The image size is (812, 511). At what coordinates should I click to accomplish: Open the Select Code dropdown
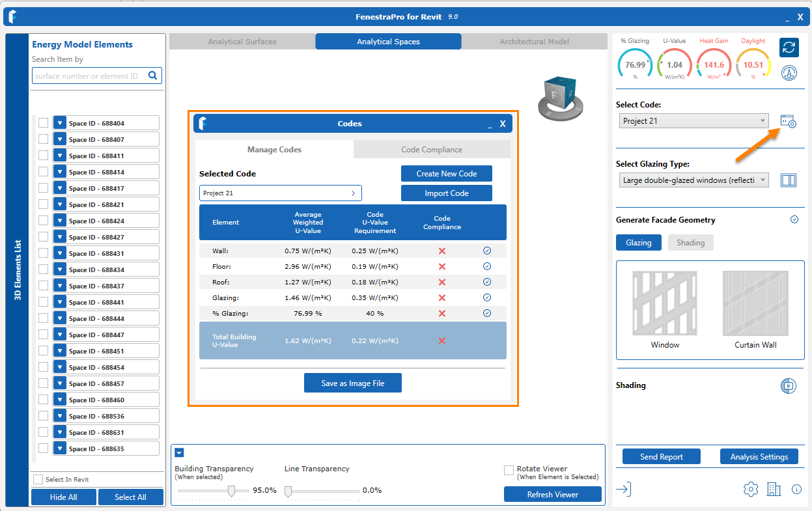coord(693,121)
